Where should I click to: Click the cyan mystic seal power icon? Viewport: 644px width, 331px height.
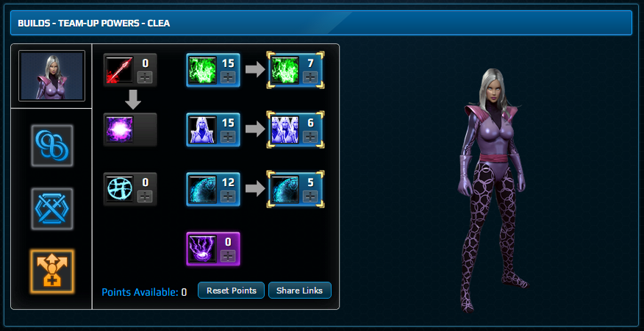pyautogui.click(x=120, y=189)
